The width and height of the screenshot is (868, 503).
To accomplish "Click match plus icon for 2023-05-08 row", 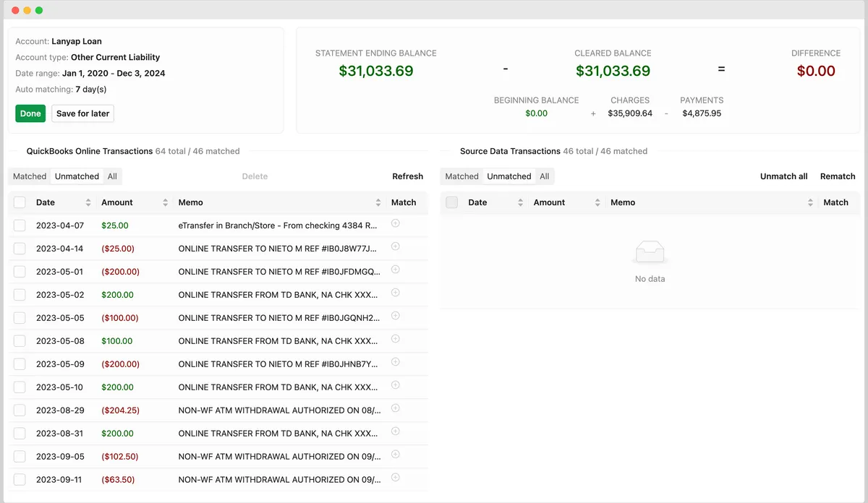I will pyautogui.click(x=395, y=340).
